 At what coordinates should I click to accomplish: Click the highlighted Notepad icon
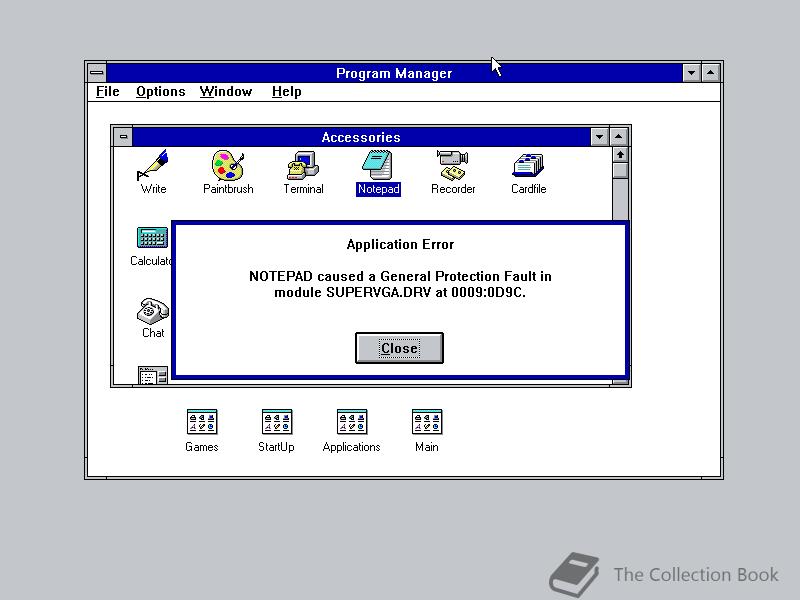click(378, 165)
